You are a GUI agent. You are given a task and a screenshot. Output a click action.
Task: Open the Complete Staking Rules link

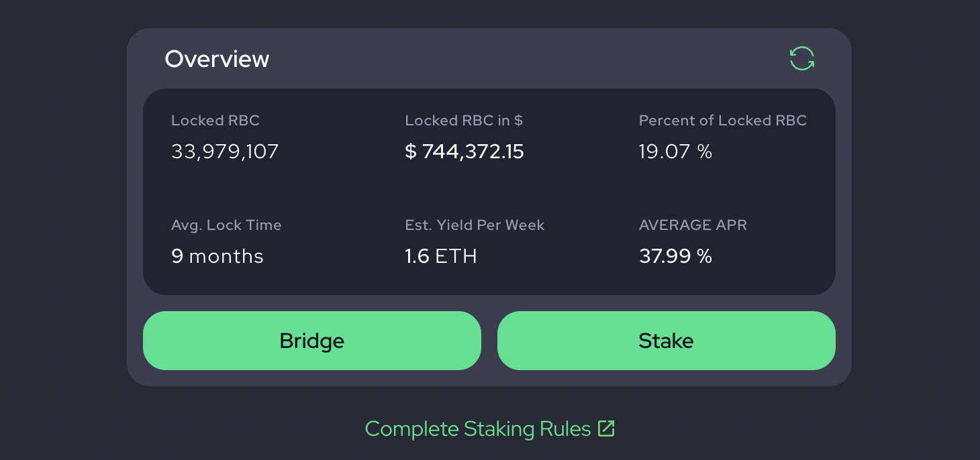[490, 428]
